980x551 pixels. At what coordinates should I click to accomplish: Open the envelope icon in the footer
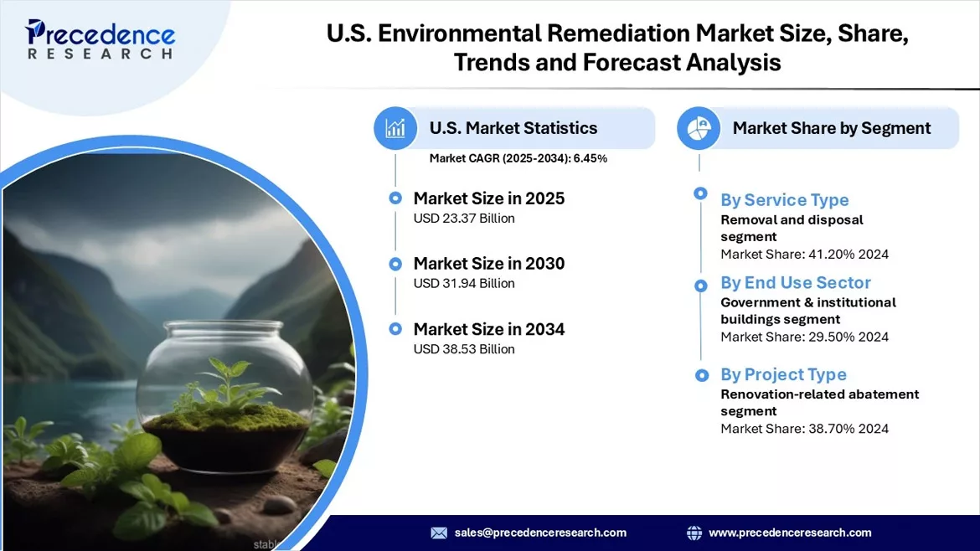[437, 532]
